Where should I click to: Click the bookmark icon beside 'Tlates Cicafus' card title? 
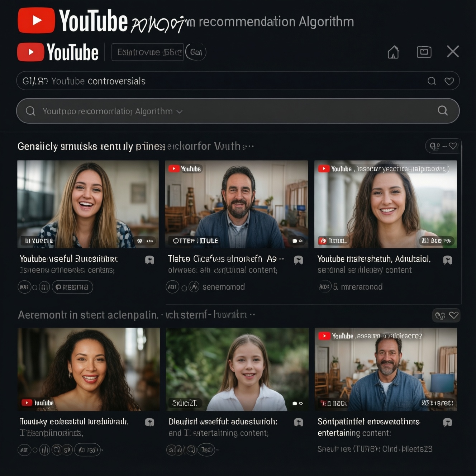pos(298,260)
